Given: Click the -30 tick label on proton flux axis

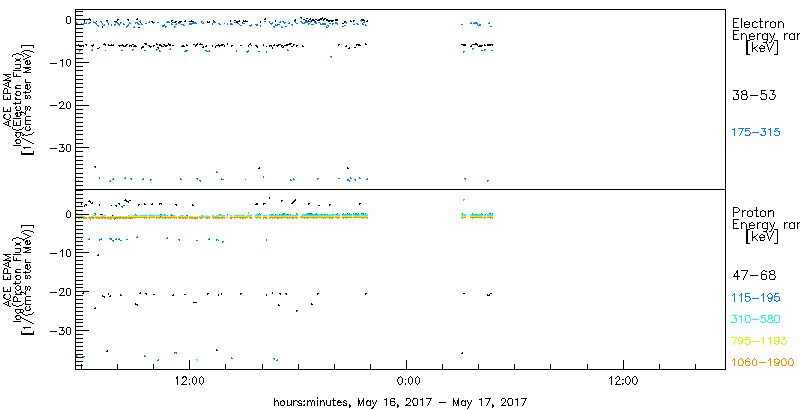Looking at the screenshot, I should pyautogui.click(x=63, y=330).
